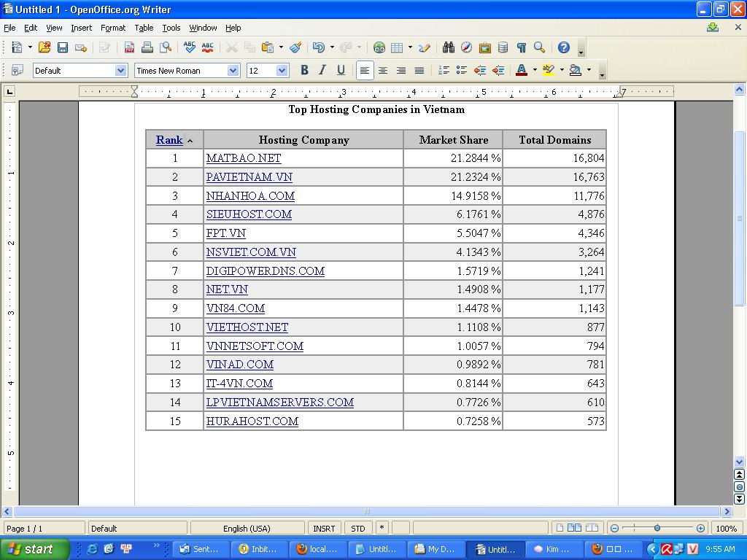This screenshot has width=747, height=560.
Task: Toggle AutoSpellcheck
Action: tap(207, 47)
